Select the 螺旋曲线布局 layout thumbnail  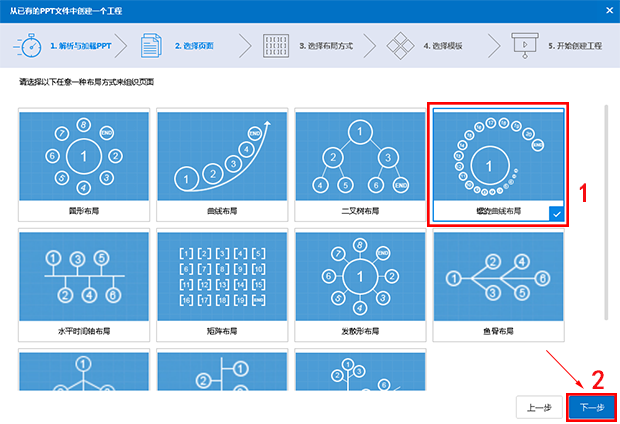pos(498,156)
